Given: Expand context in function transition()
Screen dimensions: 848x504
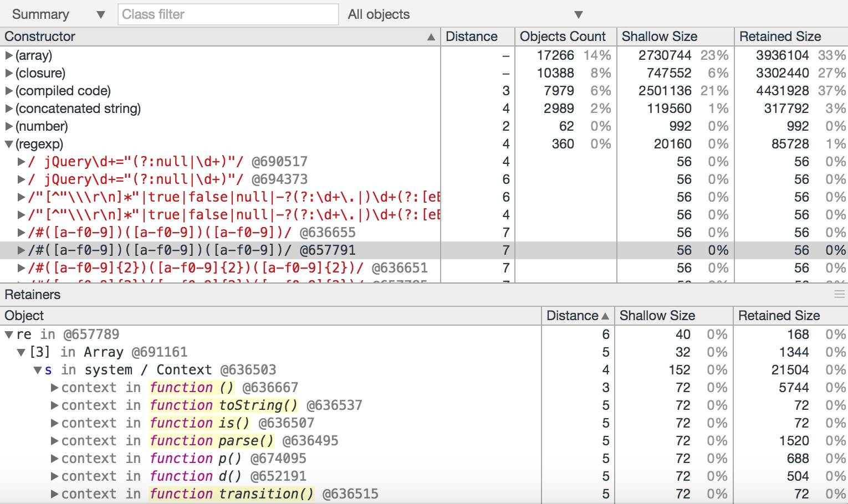Looking at the screenshot, I should pos(54,494).
